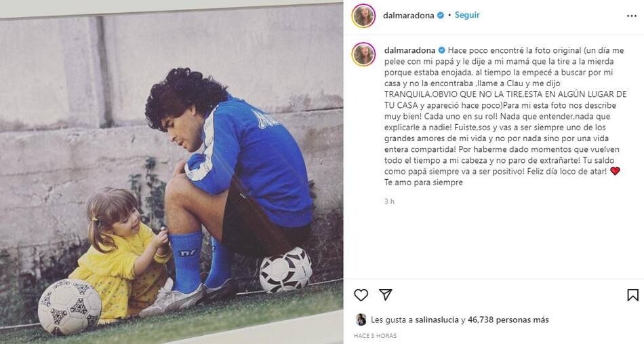Open dalmaradona's profile picture in the post header

[363, 16]
